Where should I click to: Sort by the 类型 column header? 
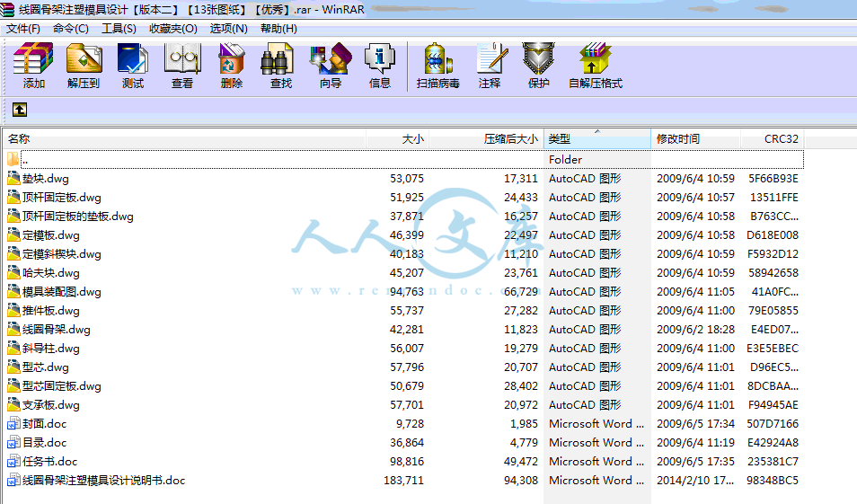point(597,139)
